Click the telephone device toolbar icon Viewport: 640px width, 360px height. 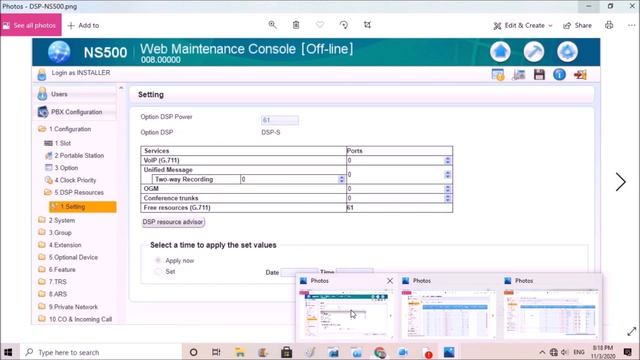(x=519, y=75)
